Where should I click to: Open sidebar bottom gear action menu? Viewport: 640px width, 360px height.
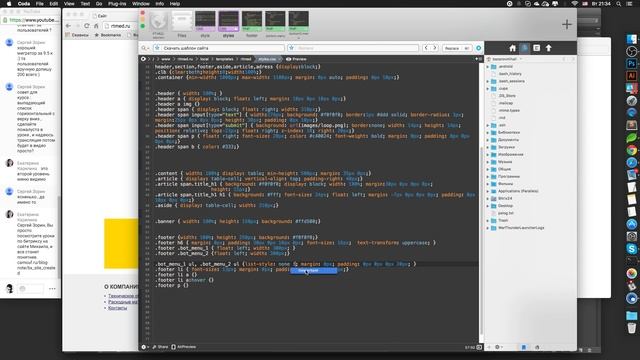click(x=498, y=347)
